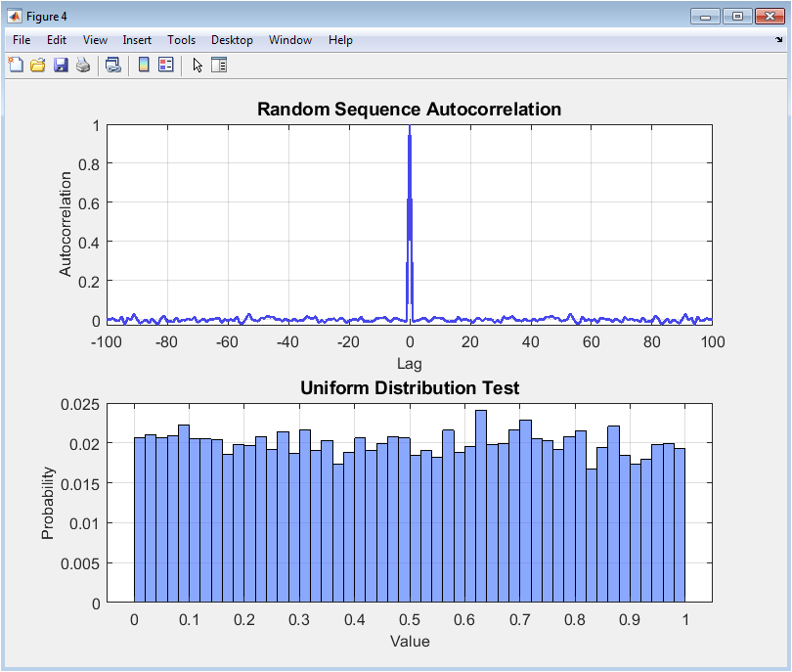Open the Tools menu
This screenshot has width=792, height=672.
point(181,40)
